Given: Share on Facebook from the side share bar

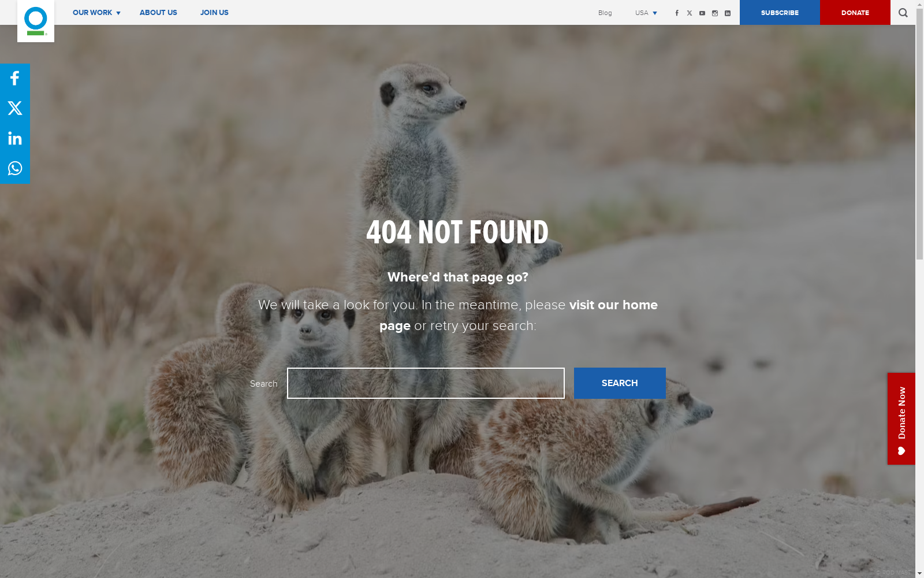Looking at the screenshot, I should click(x=15, y=78).
